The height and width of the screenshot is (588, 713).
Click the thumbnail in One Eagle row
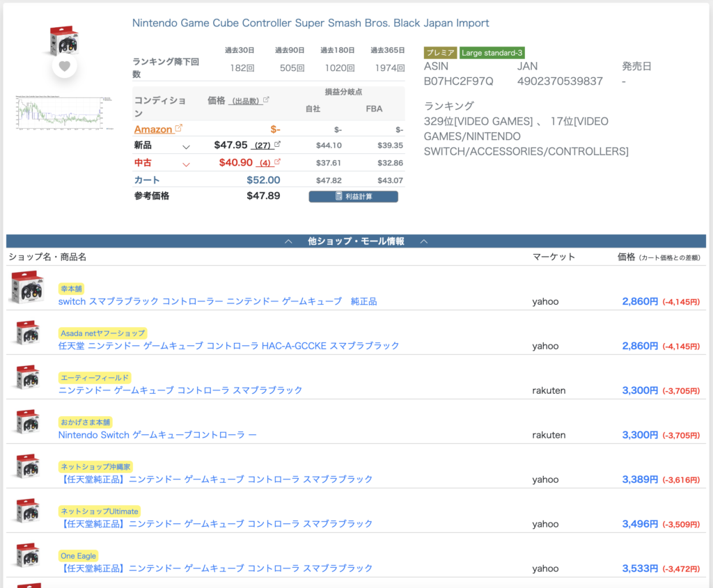[27, 555]
